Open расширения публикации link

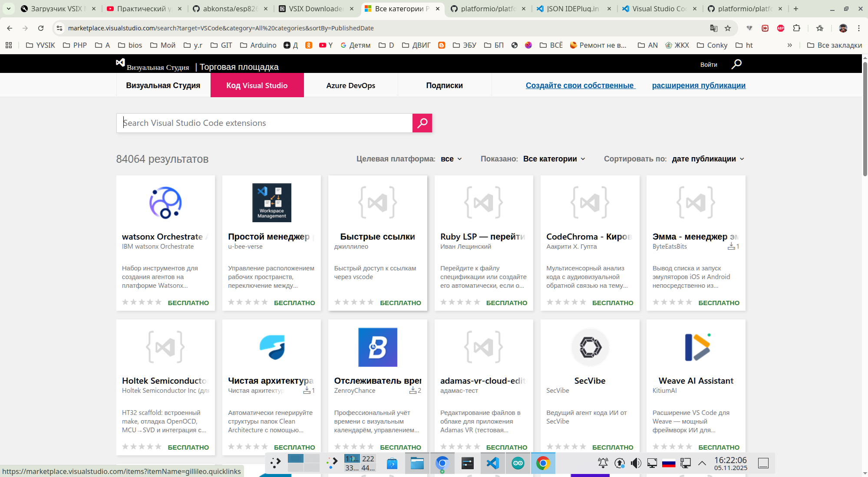coord(698,86)
